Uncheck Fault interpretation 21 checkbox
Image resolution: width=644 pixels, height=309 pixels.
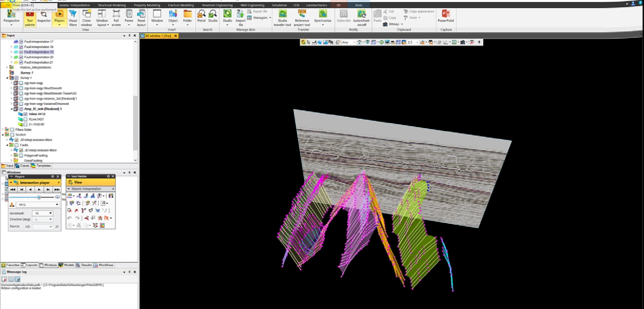pos(21,62)
